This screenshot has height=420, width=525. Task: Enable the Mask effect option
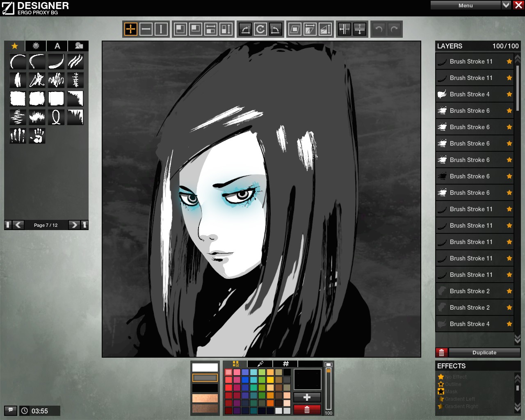451,392
